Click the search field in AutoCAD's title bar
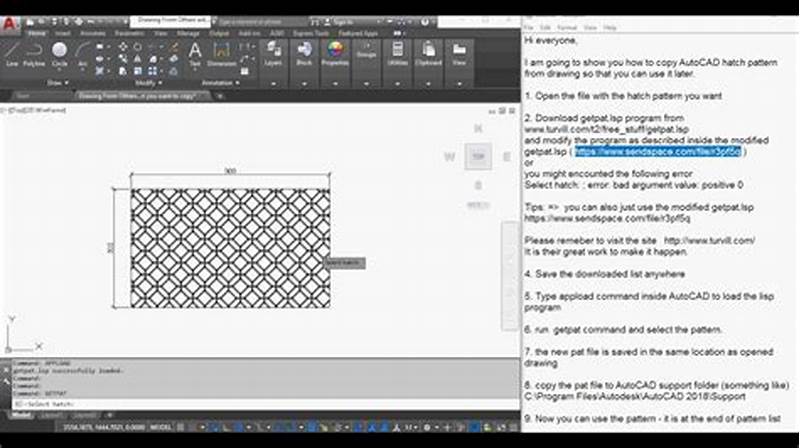The width and height of the screenshot is (800, 448). [261, 22]
